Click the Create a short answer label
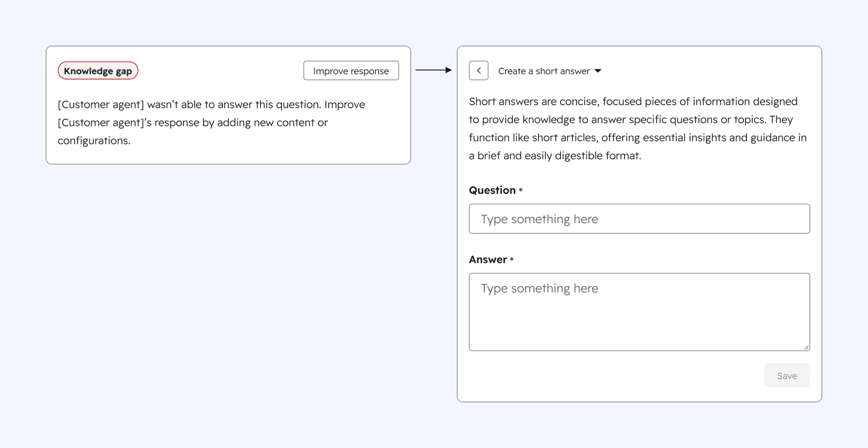Viewport: 868px width, 448px height. click(543, 71)
